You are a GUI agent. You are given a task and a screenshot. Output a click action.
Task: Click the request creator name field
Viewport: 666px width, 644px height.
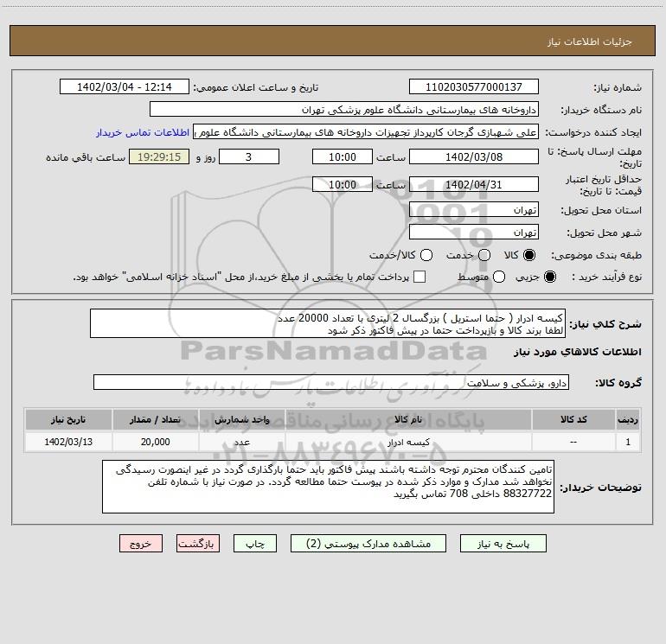click(x=366, y=132)
